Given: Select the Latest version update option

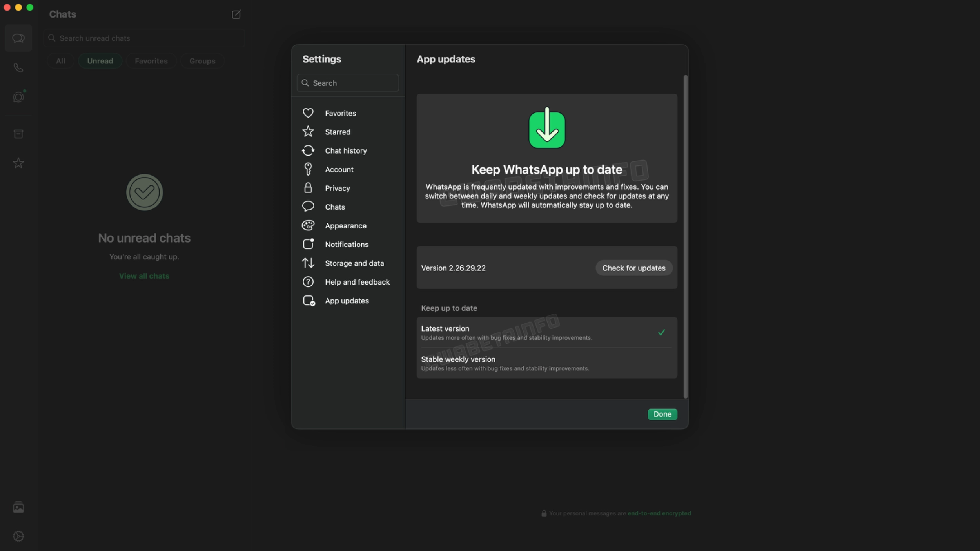Looking at the screenshot, I should point(547,332).
